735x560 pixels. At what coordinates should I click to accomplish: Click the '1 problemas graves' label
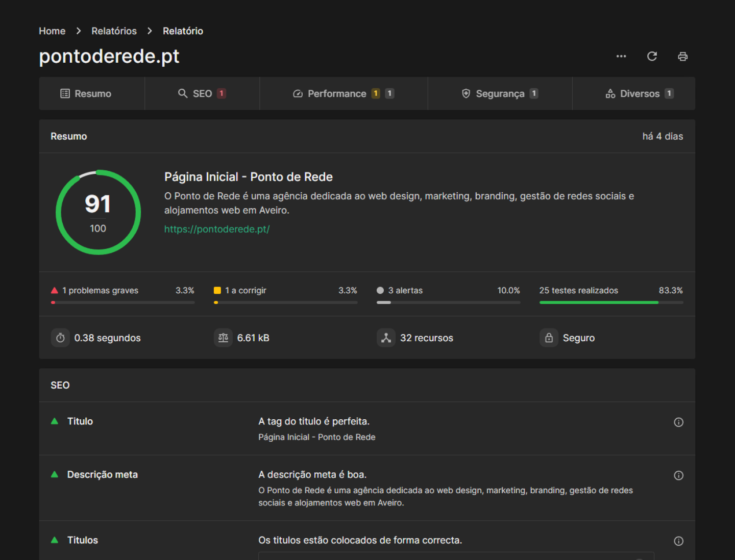[100, 290]
